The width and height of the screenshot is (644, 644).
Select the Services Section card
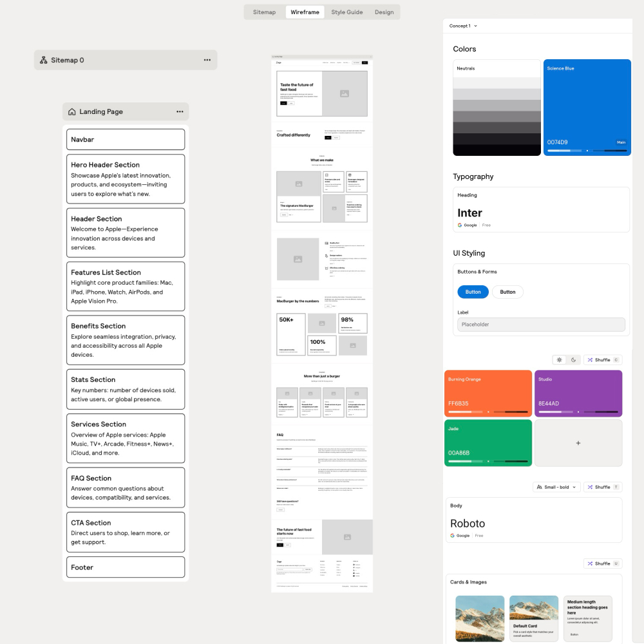point(126,438)
